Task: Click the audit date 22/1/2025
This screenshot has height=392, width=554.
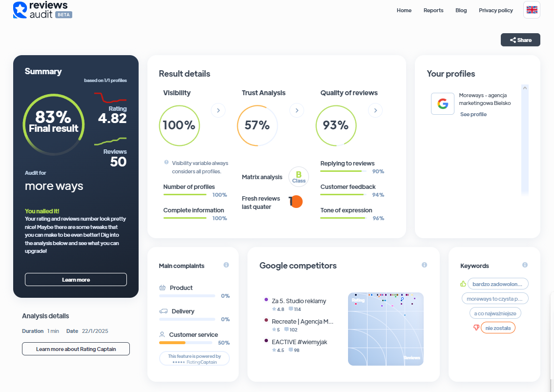Action: pyautogui.click(x=95, y=331)
